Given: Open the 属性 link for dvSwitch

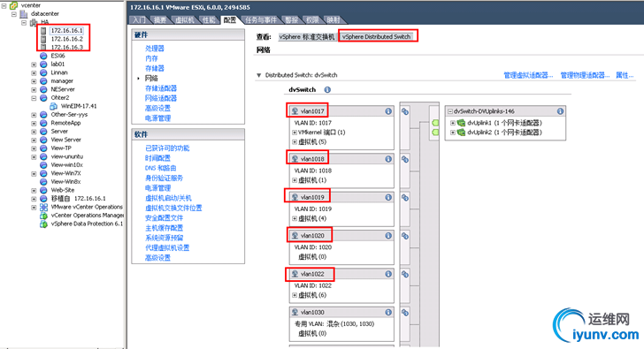Looking at the screenshot, I should 625,75.
